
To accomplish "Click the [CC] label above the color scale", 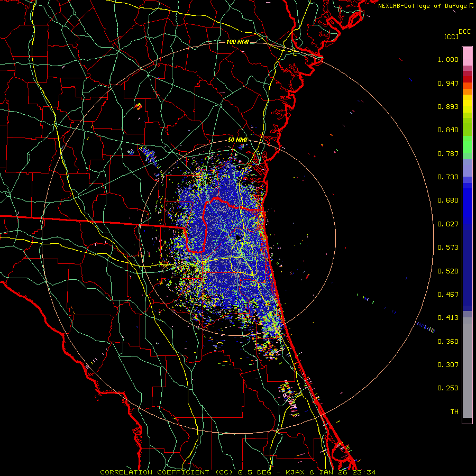I will tap(451, 36).
